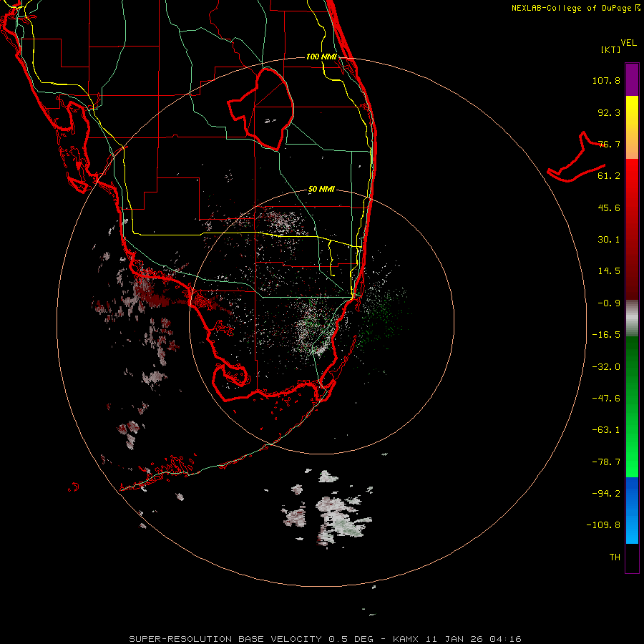Click the 100 NMI range ring label

pyautogui.click(x=321, y=57)
